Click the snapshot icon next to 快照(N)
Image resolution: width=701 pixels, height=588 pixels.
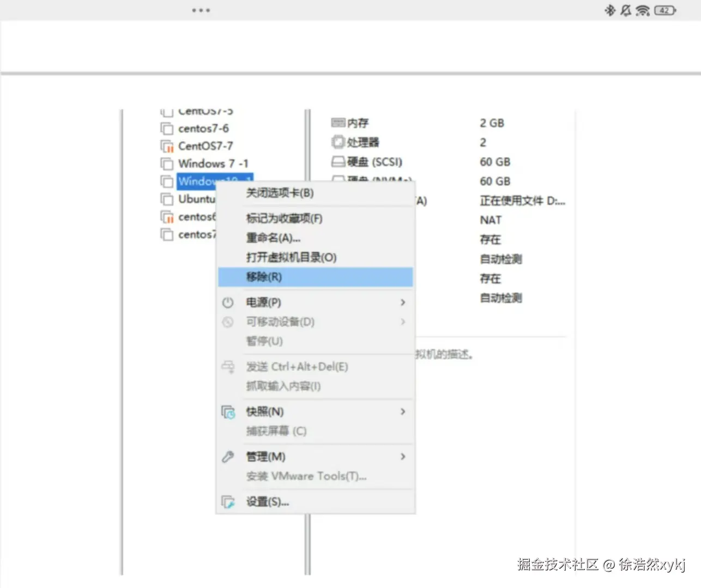(228, 412)
